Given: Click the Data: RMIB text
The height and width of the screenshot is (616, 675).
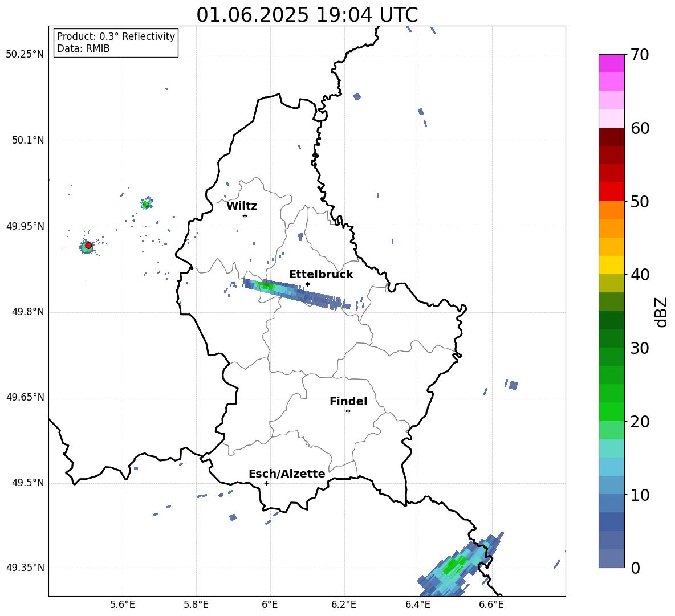Looking at the screenshot, I should pos(83,48).
